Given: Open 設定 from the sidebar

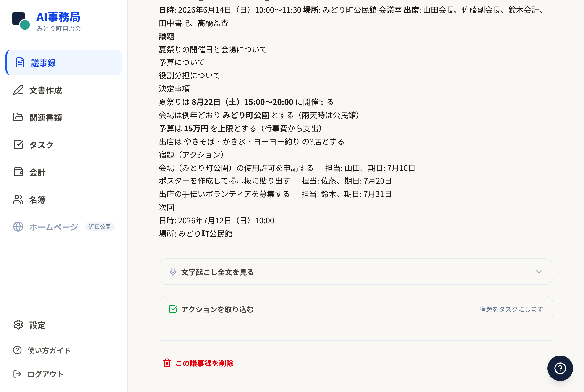Looking at the screenshot, I should click(x=64, y=325).
